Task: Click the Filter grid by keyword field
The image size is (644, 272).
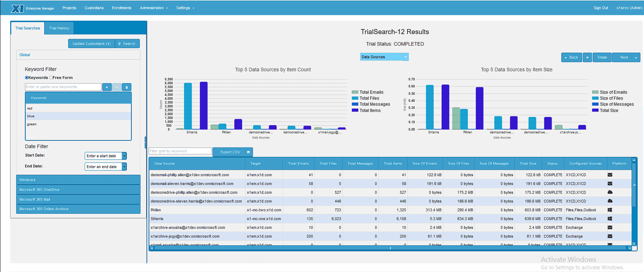Action: click(x=180, y=151)
